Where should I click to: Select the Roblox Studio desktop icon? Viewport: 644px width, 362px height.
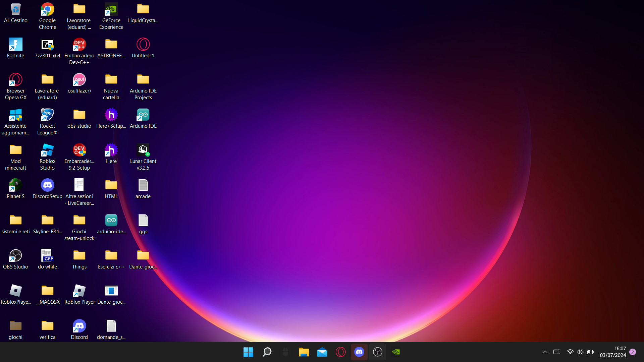(x=47, y=150)
